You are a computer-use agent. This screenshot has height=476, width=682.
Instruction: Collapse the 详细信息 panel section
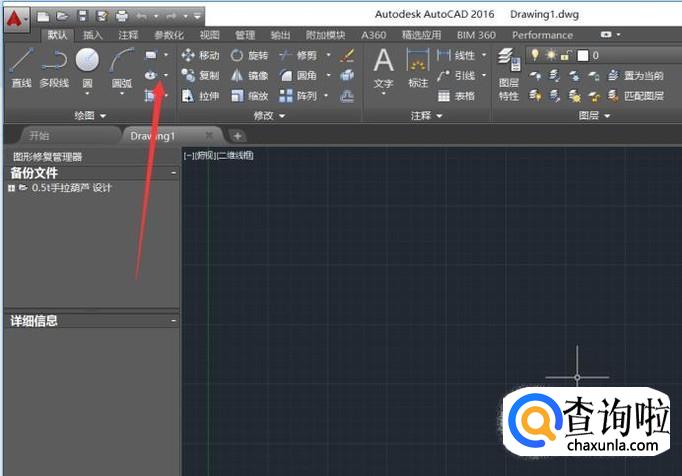click(173, 321)
